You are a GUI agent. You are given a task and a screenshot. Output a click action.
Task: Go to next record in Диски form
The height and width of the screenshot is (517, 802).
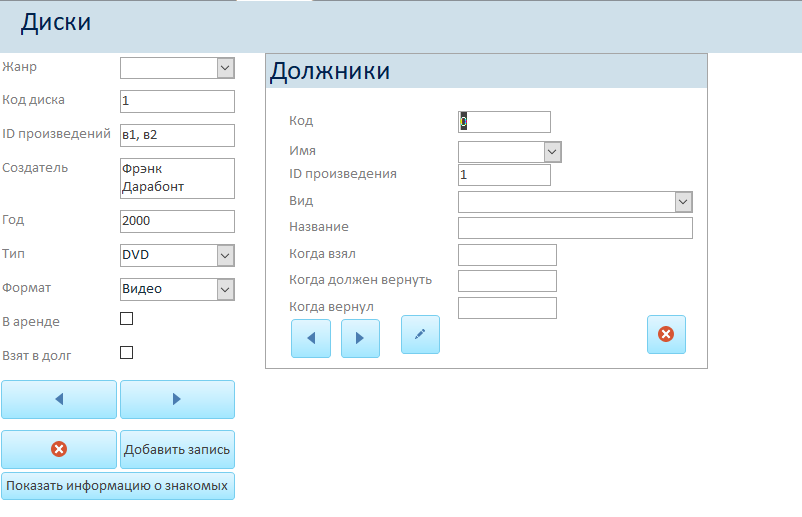pyautogui.click(x=177, y=399)
